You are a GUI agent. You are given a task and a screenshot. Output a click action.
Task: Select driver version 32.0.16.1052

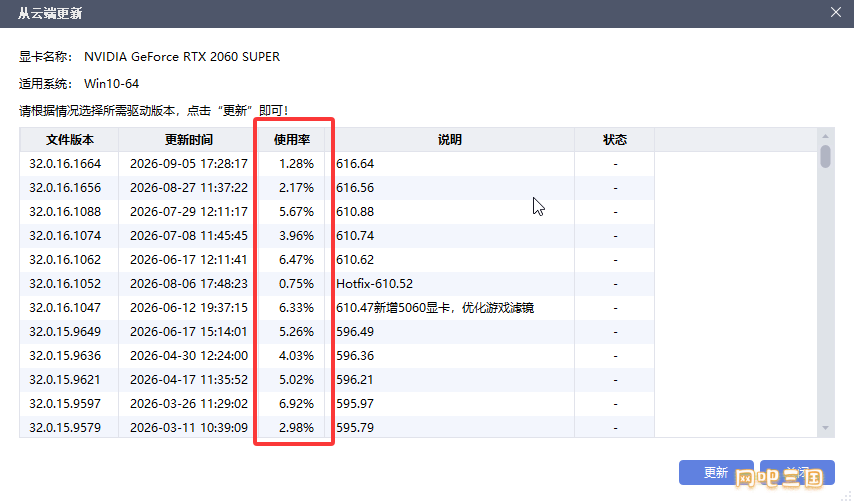click(x=65, y=284)
